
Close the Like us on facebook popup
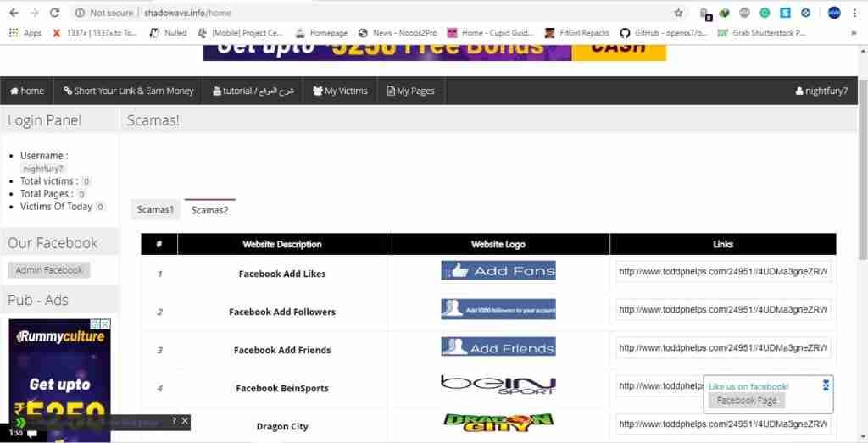(826, 385)
